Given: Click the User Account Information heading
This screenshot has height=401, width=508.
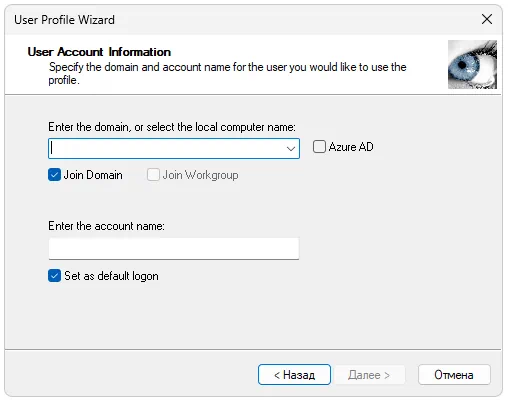Looking at the screenshot, I should click(x=99, y=52).
